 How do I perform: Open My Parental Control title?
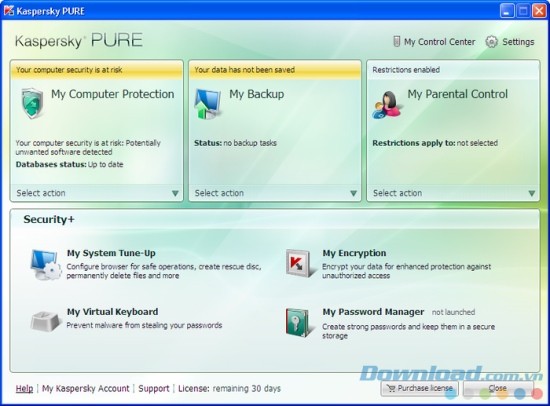457,94
